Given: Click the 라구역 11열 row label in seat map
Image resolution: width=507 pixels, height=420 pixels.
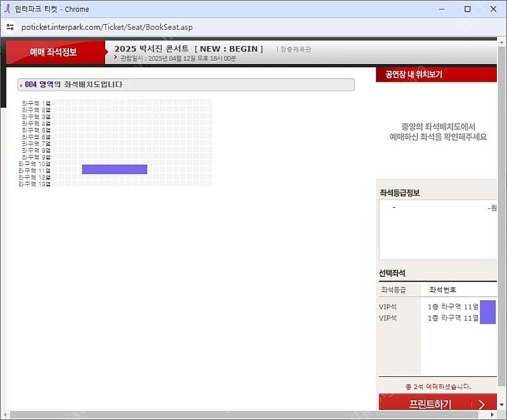Looking at the screenshot, I should pos(34,170).
